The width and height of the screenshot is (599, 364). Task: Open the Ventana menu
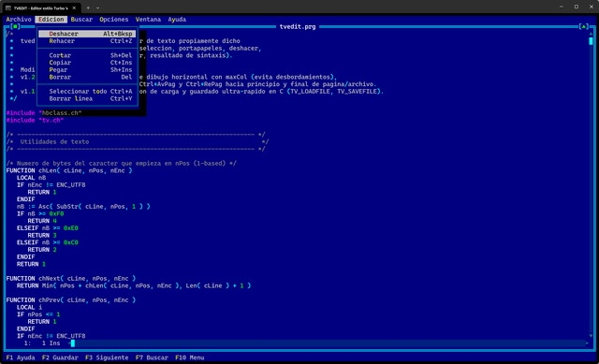point(148,20)
